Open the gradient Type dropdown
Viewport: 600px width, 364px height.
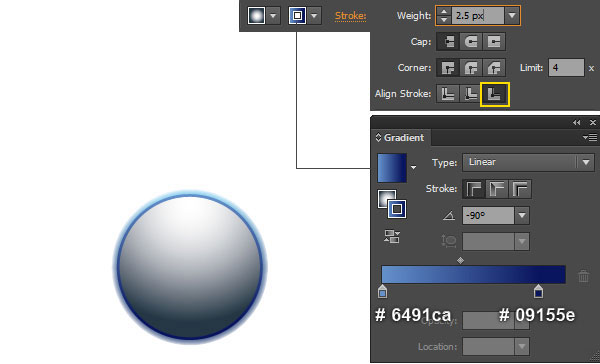point(528,162)
